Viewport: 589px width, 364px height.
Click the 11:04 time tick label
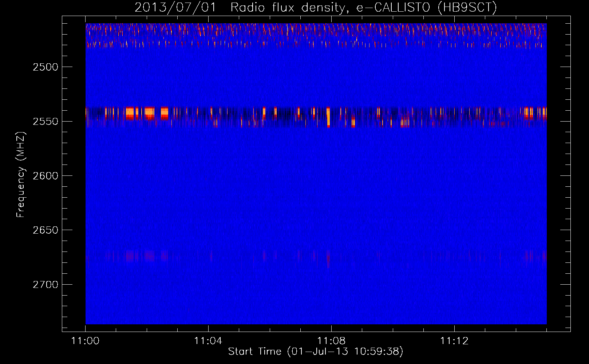[208, 341]
